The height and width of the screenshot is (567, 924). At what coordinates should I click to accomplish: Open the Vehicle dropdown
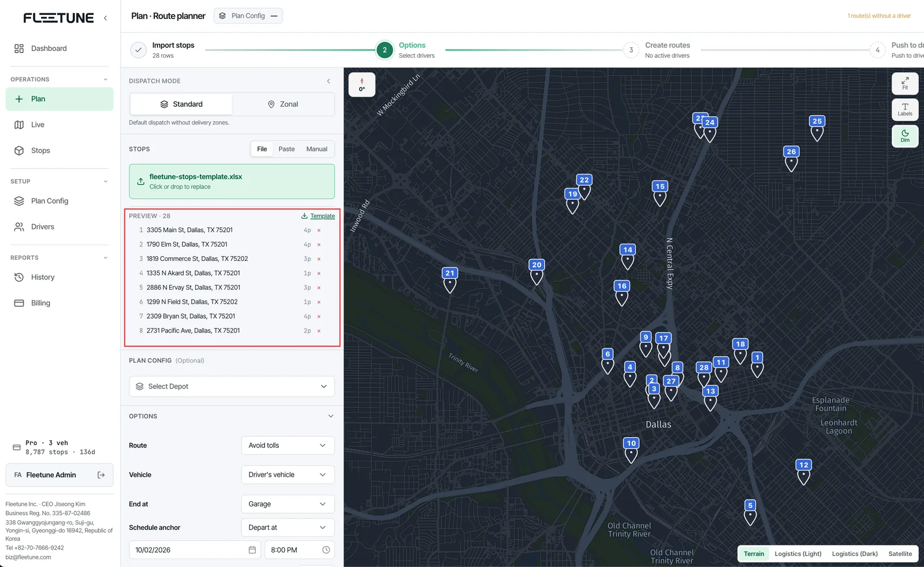(288, 475)
